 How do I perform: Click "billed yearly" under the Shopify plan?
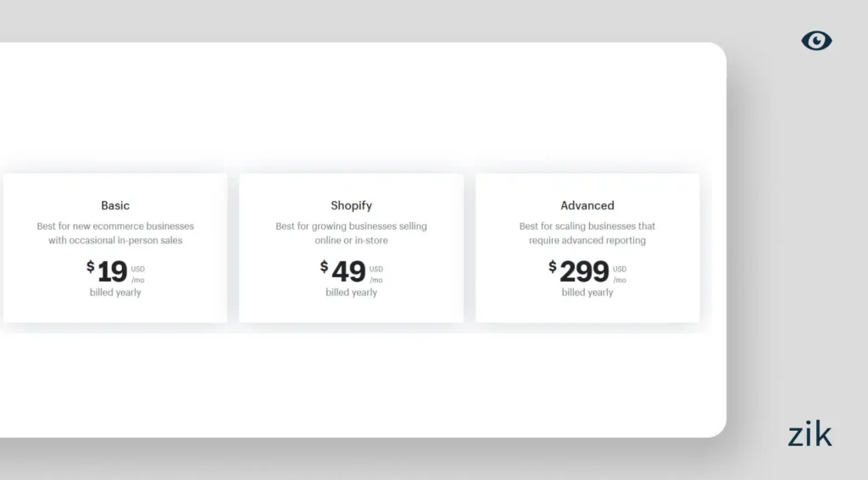(x=351, y=293)
